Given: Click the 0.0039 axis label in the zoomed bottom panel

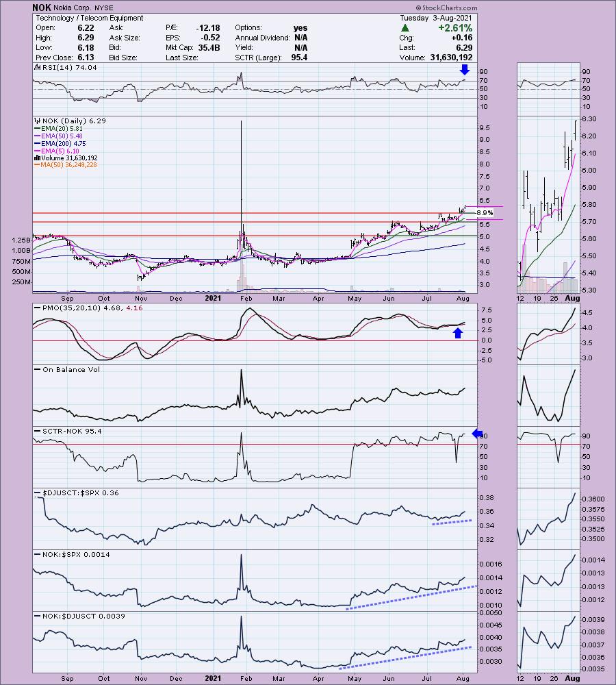Looking at the screenshot, I should pos(593,619).
